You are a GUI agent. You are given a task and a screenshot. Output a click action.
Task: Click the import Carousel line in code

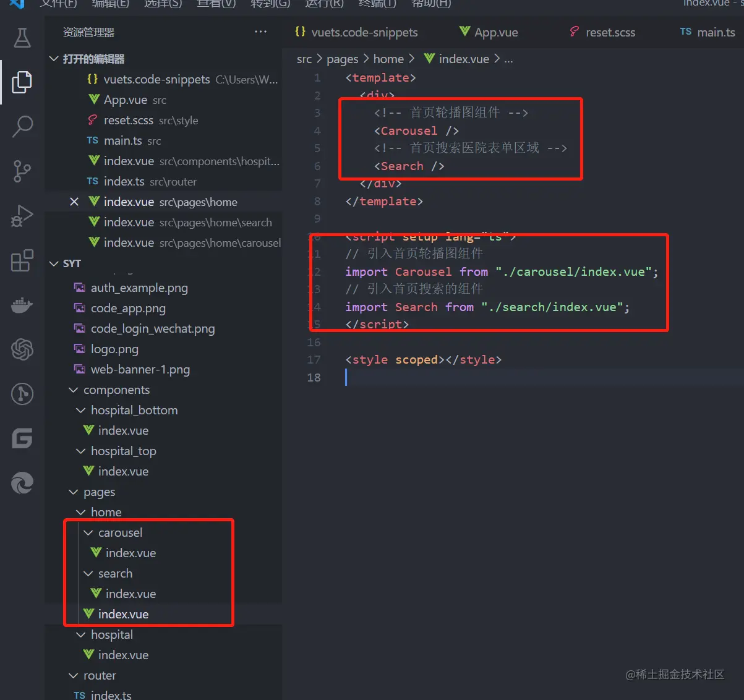[x=502, y=272]
